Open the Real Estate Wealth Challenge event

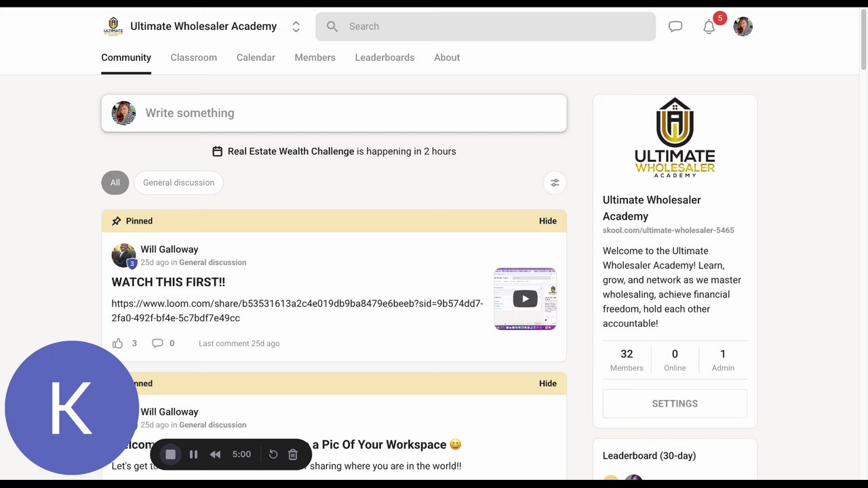(291, 151)
